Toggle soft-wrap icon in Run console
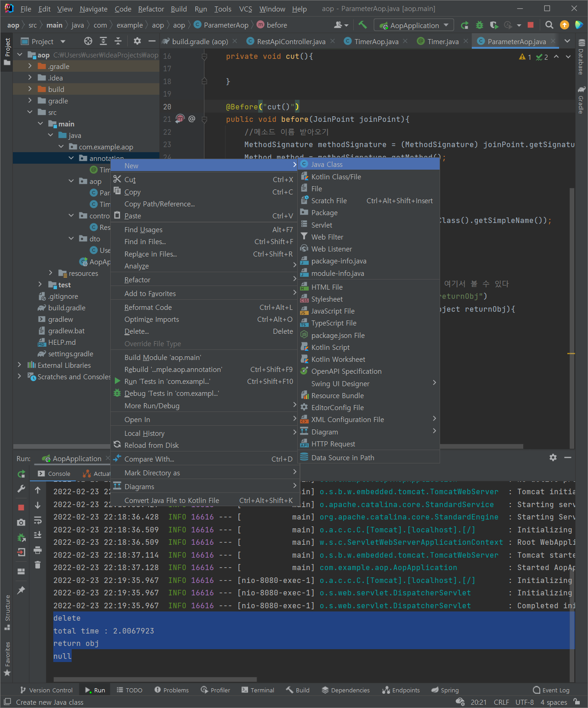This screenshot has height=708, width=588. (x=38, y=520)
